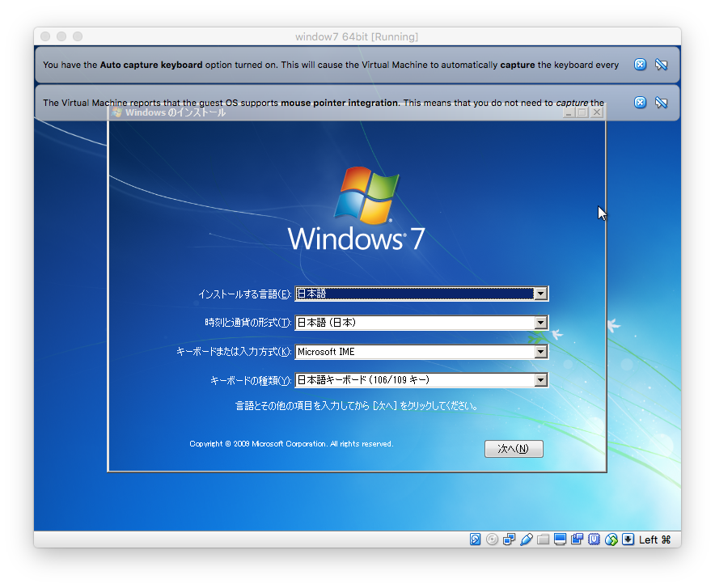Screen dimensions: 715x588
Task: Toggle the mouse integration status icon
Action: [611, 539]
